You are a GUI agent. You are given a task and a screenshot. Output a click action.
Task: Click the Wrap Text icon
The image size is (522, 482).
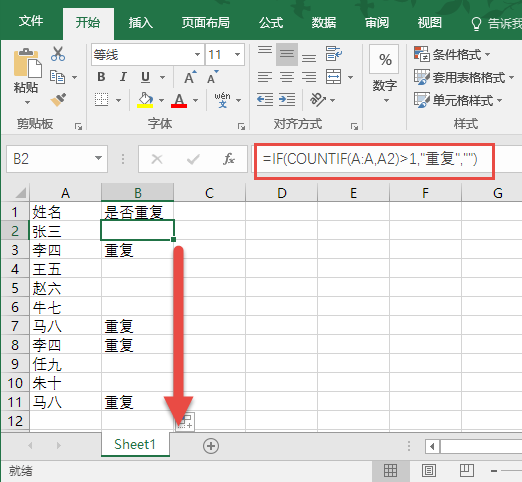(x=334, y=54)
